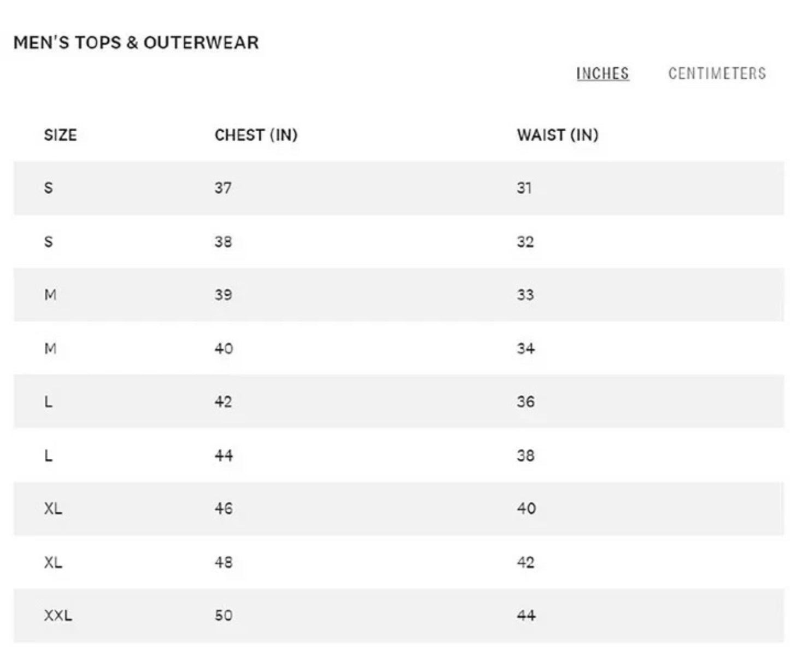Viewport: 790px width, 672px height.
Task: Select the waist value 32 cell
Action: pyautogui.click(x=525, y=242)
